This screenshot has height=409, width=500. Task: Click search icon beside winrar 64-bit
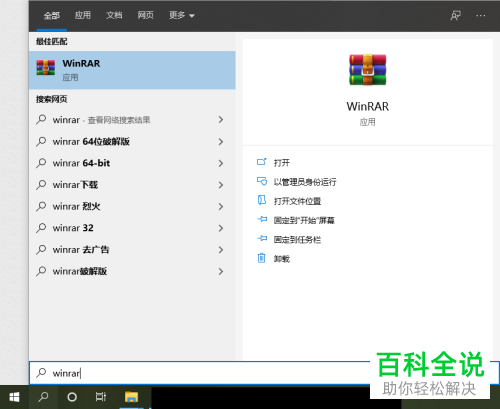click(x=41, y=163)
